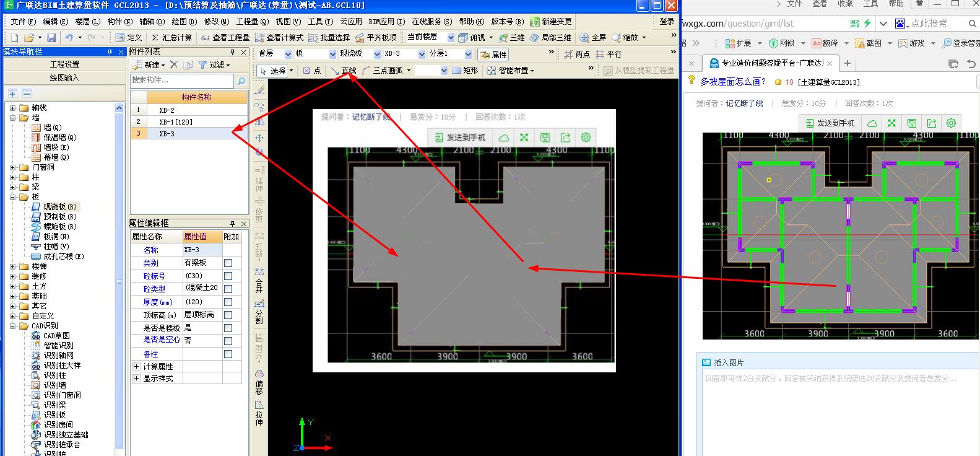Image resolution: width=980 pixels, height=456 pixels.
Task: Click the 工程设置 navigation button
Action: coord(65,64)
